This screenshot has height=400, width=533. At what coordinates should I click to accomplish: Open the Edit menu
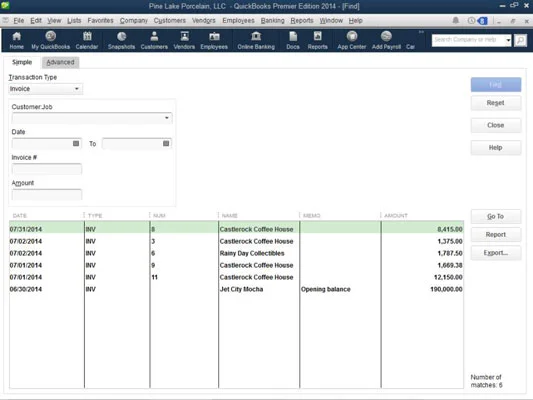(x=36, y=20)
